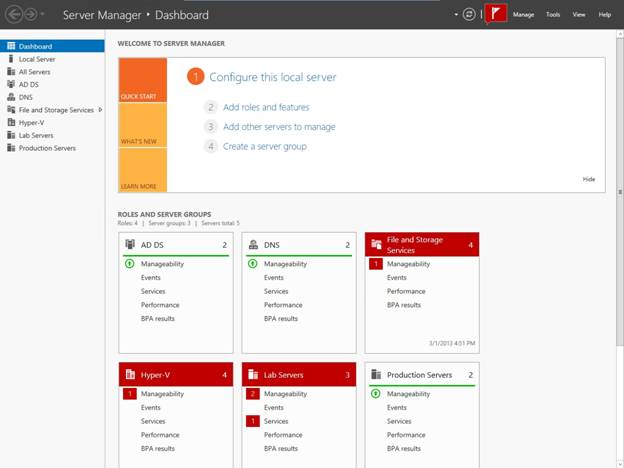Open Events in AD DS tile
The height and width of the screenshot is (468, 624).
150,278
